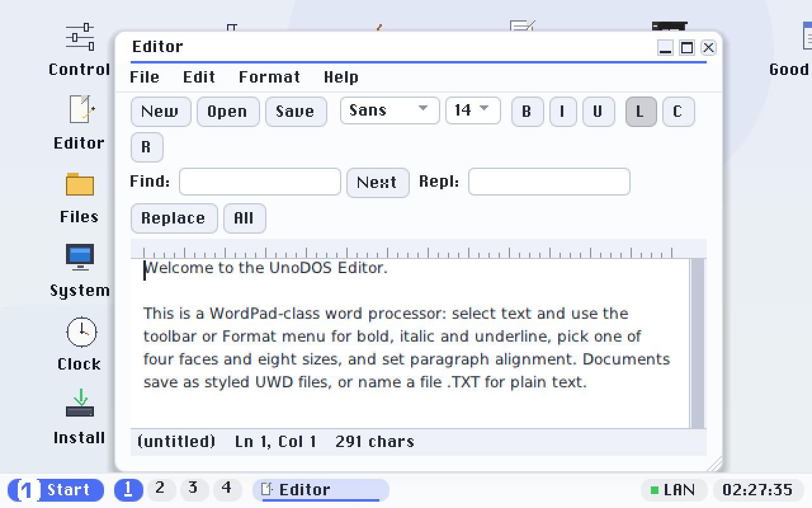Image resolution: width=812 pixels, height=508 pixels.
Task: Set left alignment with L button
Action: (641, 112)
